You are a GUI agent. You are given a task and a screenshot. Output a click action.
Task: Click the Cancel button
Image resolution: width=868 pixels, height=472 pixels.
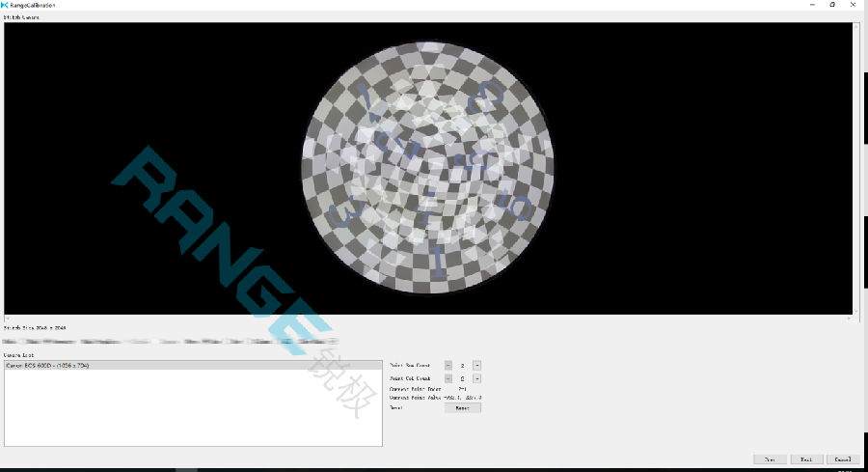pos(843,459)
